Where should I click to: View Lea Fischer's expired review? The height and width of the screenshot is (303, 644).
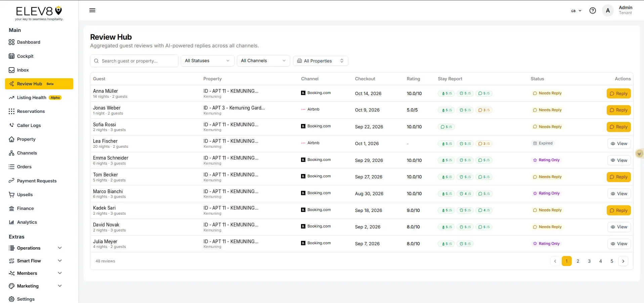coord(619,144)
